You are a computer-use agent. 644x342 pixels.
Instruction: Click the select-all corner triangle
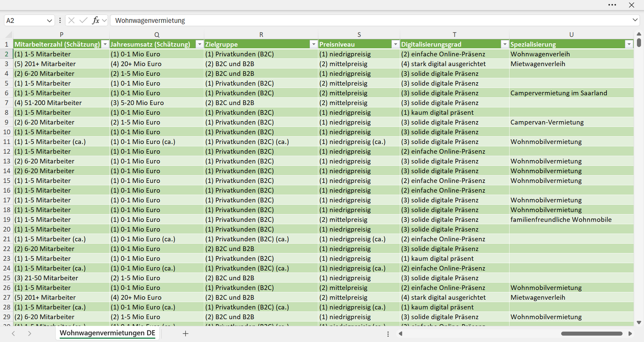tap(9, 35)
